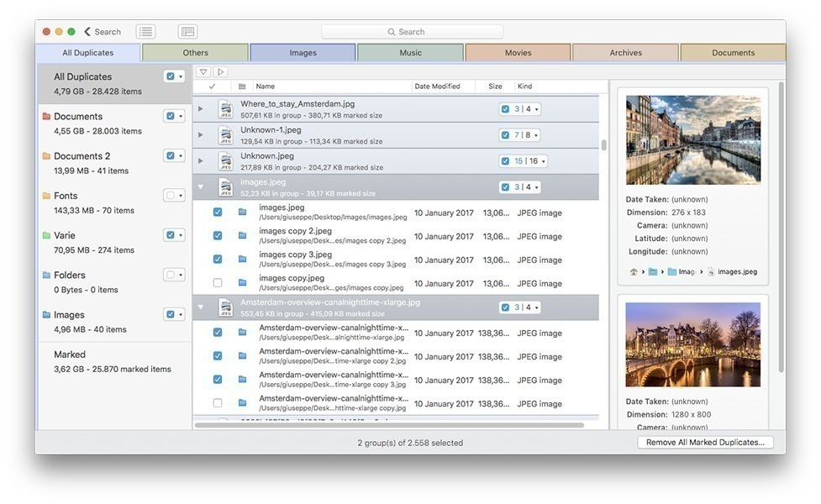Switch to the Music tab
Viewport: 821px width, 504px height.
tap(410, 53)
